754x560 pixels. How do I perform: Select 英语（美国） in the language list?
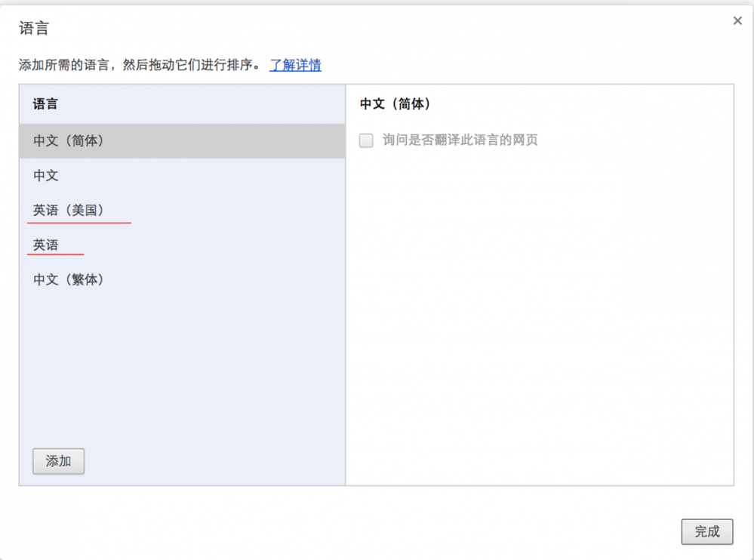(x=69, y=211)
